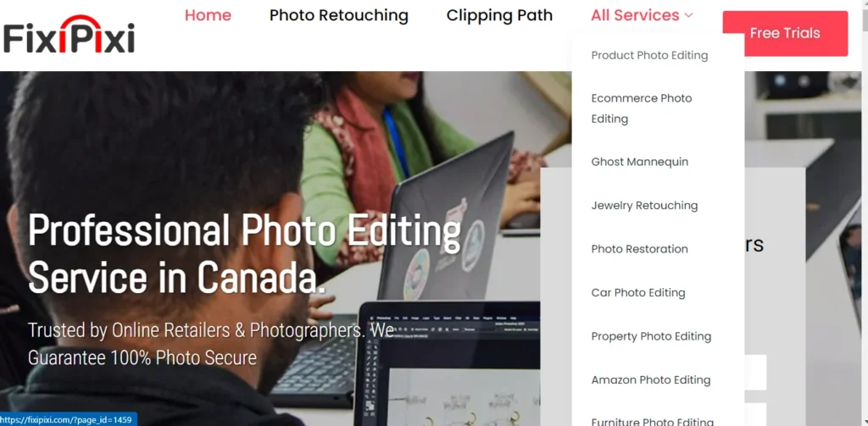Open Photo Restoration service
Image resolution: width=868 pixels, height=426 pixels.
click(x=639, y=249)
